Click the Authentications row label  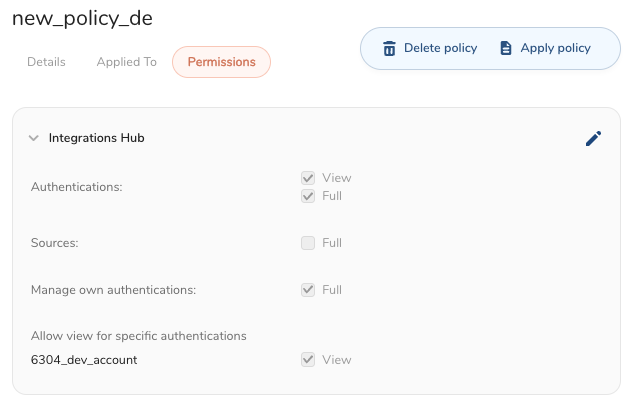pos(76,187)
